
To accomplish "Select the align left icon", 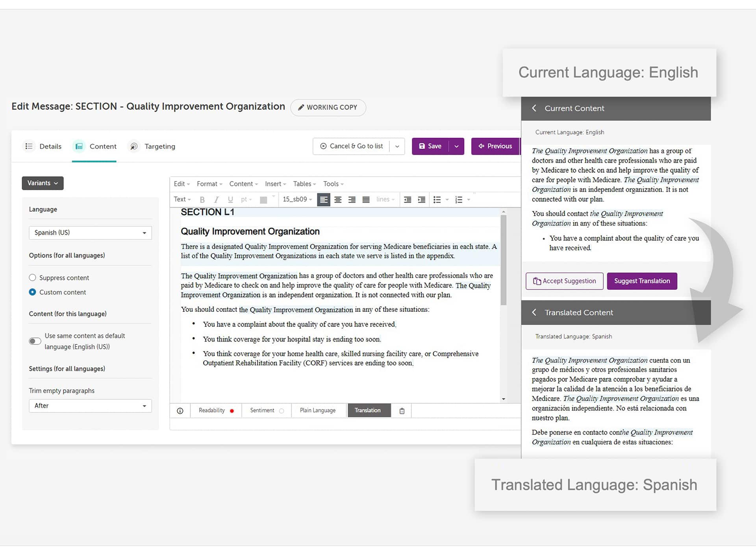I will click(324, 200).
